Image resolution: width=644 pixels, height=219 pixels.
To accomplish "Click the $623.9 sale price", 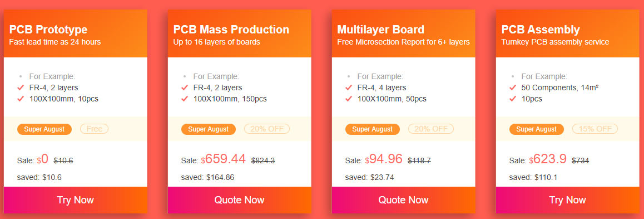I will pyautogui.click(x=548, y=159).
